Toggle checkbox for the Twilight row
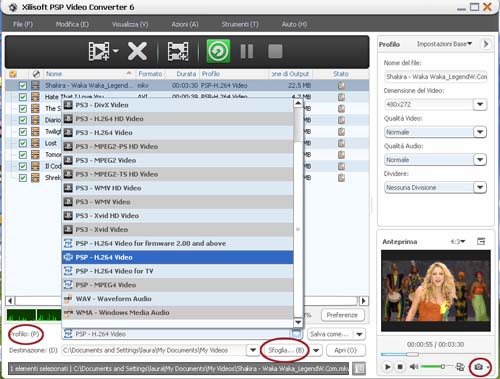 pos(23,132)
